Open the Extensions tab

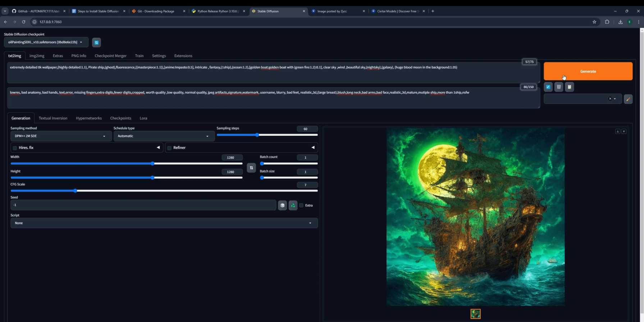coord(183,56)
